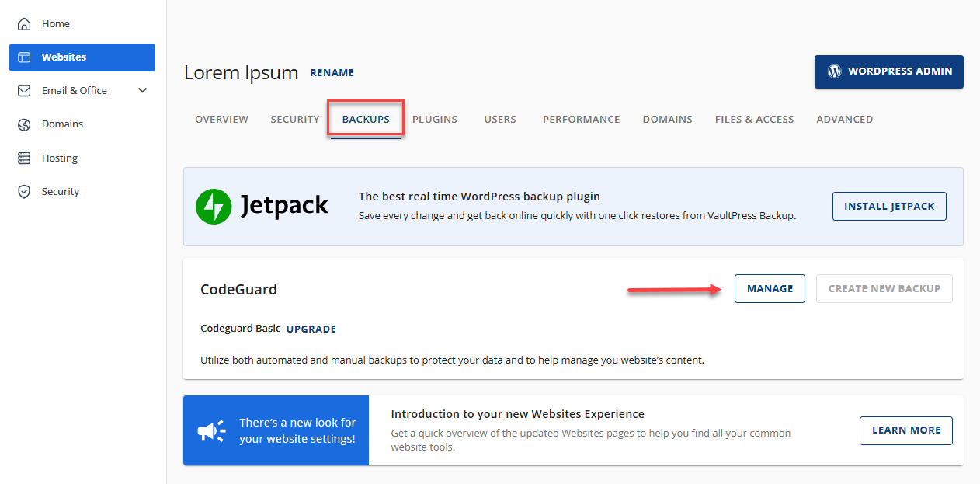
Task: Click the Domains globe icon
Action: point(24,124)
